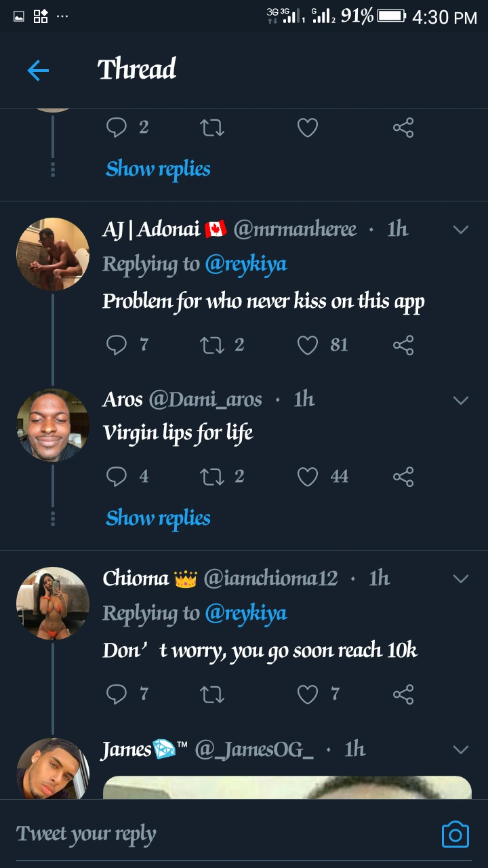Share AJ | Adonai's tweet
Screen dimensions: 488x868
pyautogui.click(x=403, y=345)
